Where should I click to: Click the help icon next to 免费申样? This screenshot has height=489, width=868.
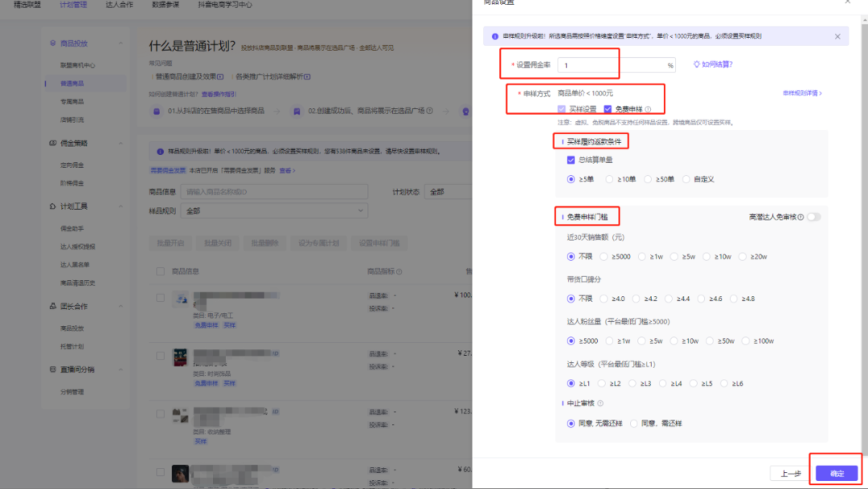coord(648,109)
